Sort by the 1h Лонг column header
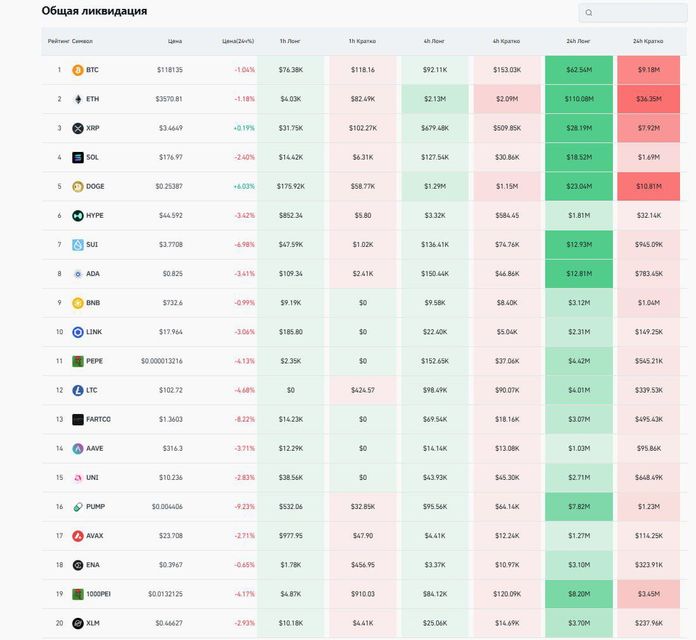Image resolution: width=696 pixels, height=640 pixels. 290,41
